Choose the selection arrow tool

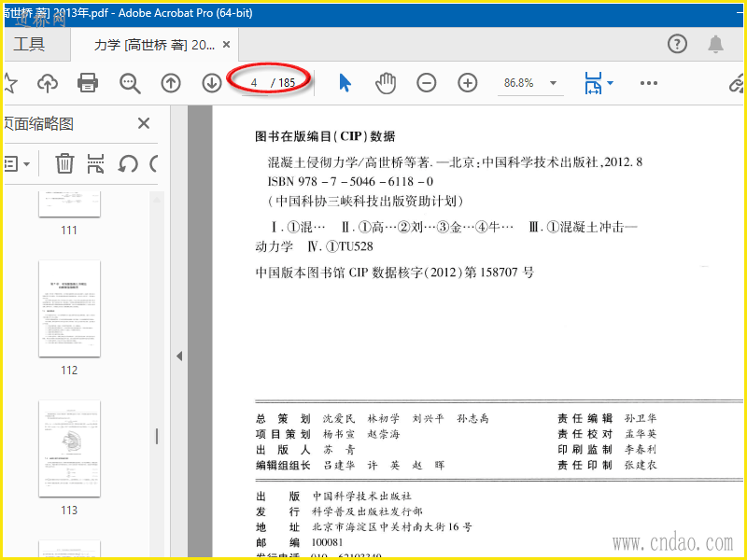tap(345, 83)
